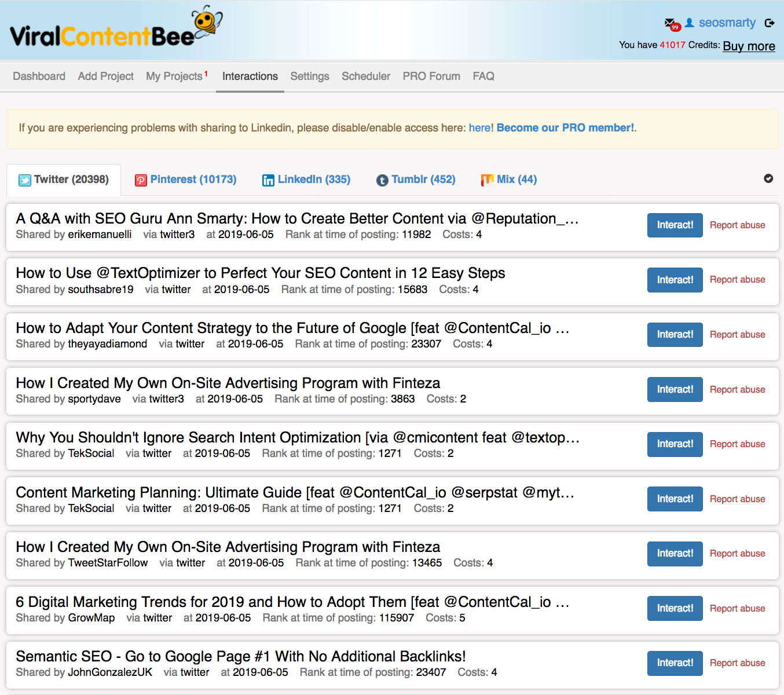
Task: Expand the round chevron dropdown right of tabs
Action: [768, 178]
